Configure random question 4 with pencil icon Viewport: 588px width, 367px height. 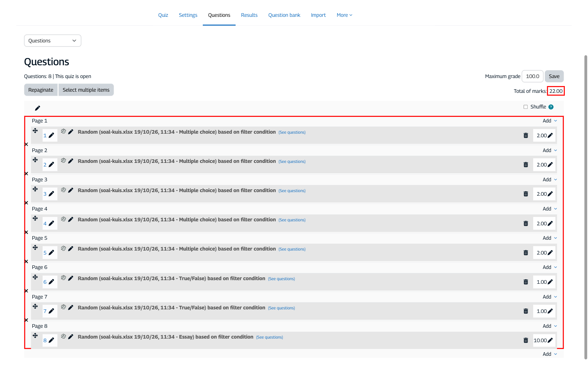[71, 219]
